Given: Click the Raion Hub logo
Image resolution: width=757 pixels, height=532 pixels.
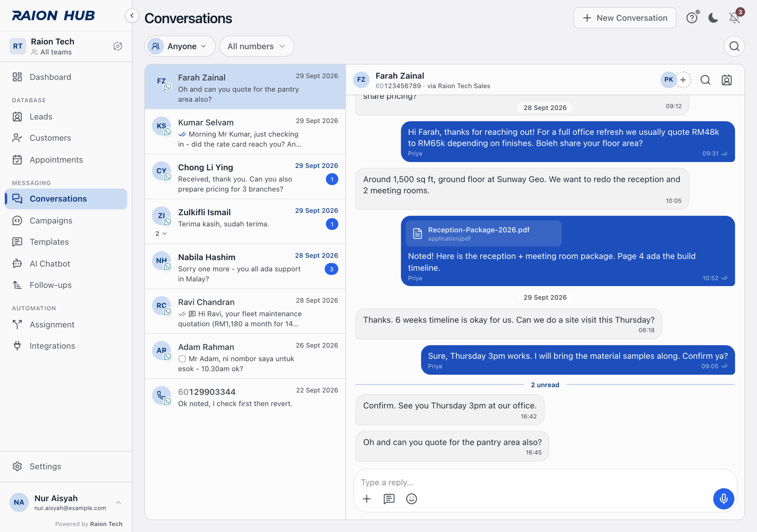Looking at the screenshot, I should coord(53,16).
